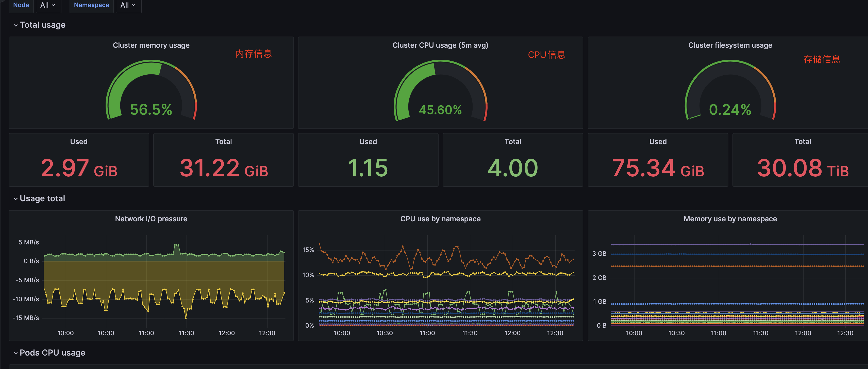The image size is (868, 369).
Task: Click the Cluster CPU usage (5m avg) title
Action: click(440, 45)
